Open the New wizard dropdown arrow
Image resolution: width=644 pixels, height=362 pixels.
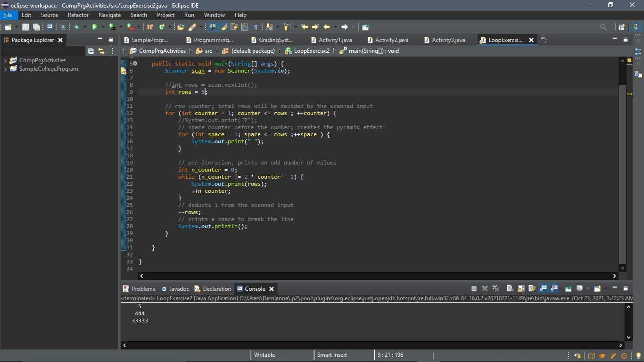pos(17,27)
